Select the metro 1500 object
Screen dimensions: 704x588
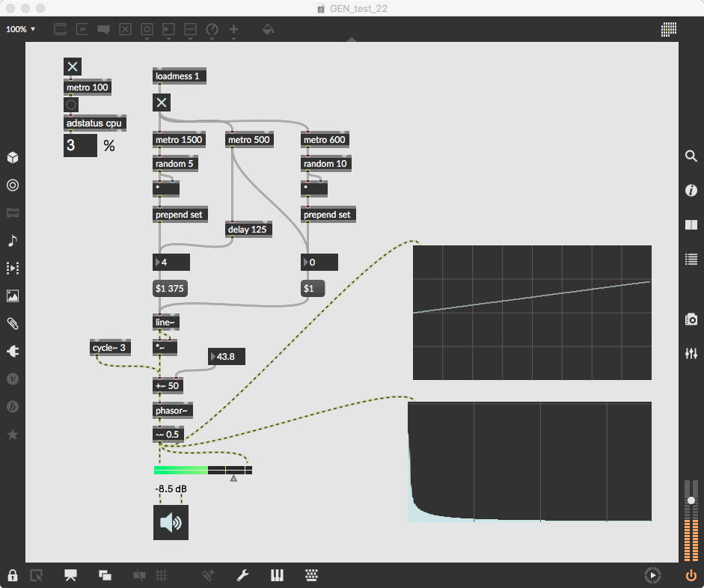pos(178,140)
